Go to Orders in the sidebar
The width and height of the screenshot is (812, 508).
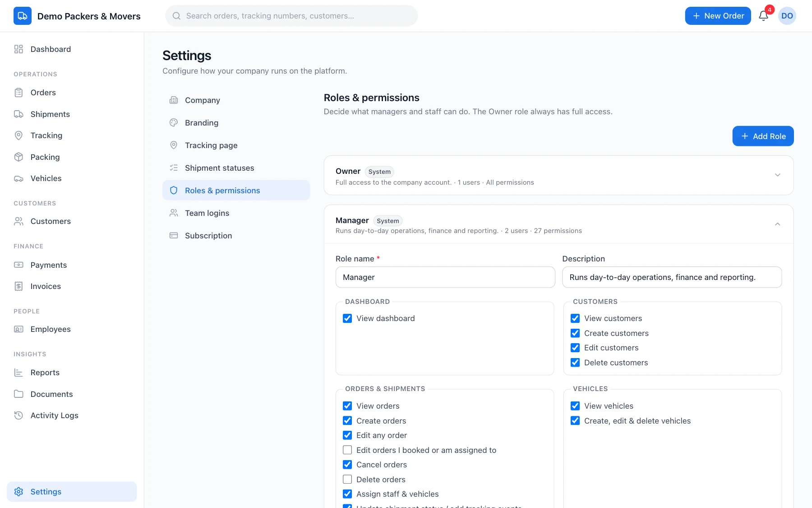[72, 93]
